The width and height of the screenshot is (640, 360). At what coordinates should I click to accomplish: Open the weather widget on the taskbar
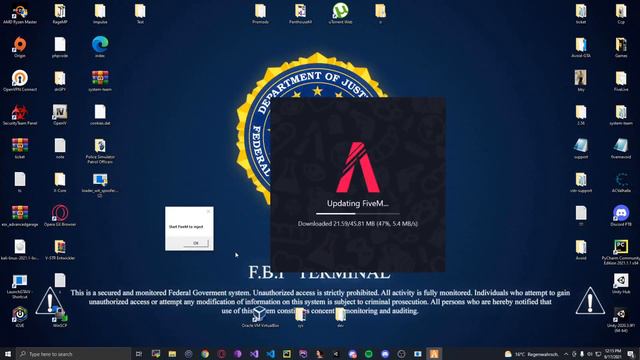[531, 353]
